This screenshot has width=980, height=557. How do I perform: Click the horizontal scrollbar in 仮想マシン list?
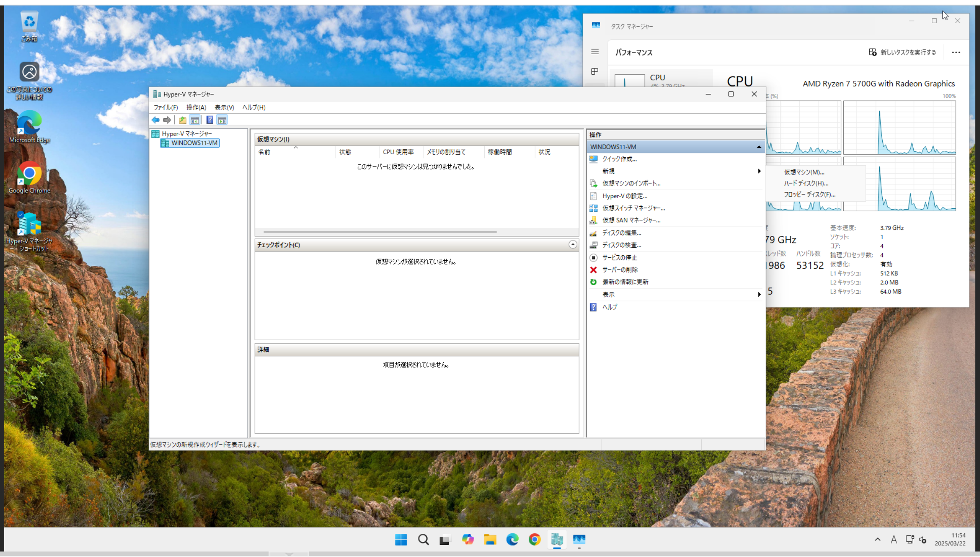pyautogui.click(x=379, y=232)
